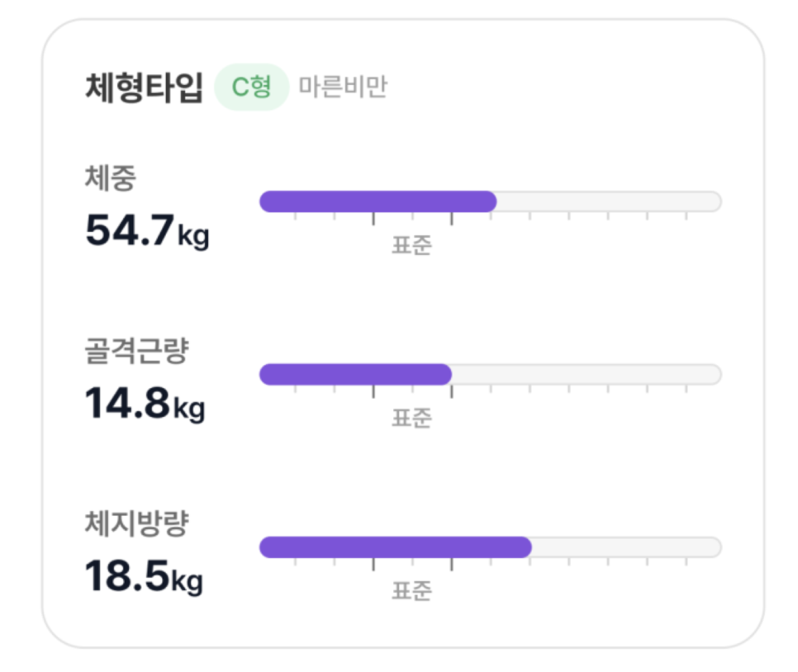This screenshot has width=798, height=672.
Task: Click the rounded end of the 체지방량 purple fill
Action: tap(525, 547)
